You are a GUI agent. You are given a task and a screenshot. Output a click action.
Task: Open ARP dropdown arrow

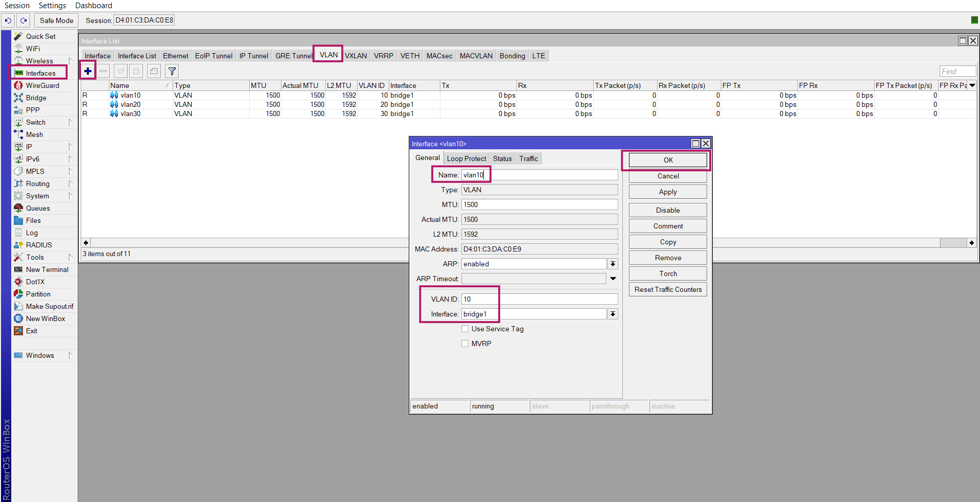pyautogui.click(x=613, y=264)
